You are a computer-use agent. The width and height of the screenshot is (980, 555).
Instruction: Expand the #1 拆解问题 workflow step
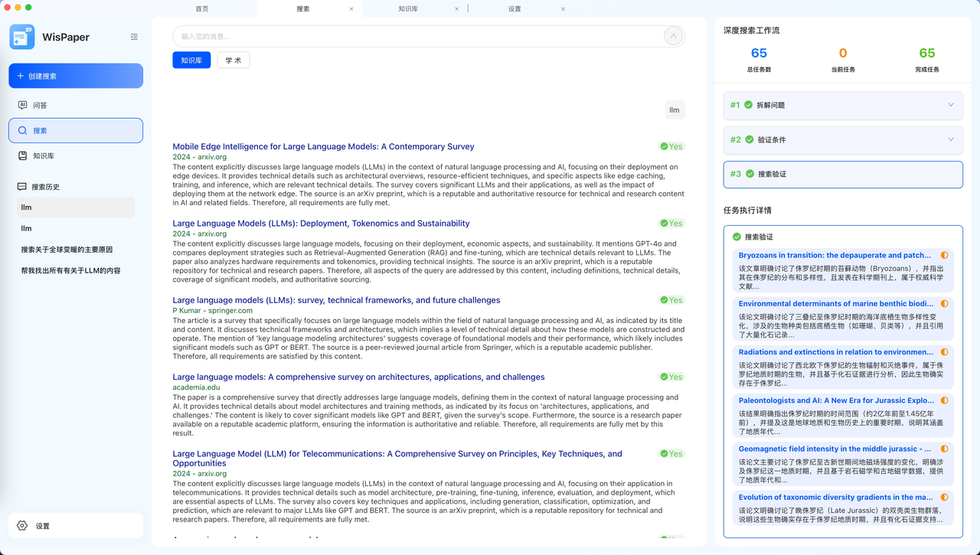[843, 105]
